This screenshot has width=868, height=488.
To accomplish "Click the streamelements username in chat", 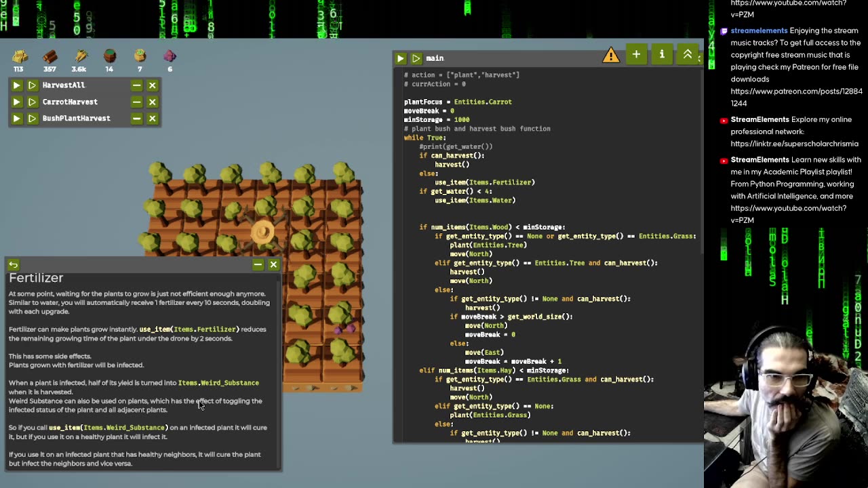I will [759, 30].
